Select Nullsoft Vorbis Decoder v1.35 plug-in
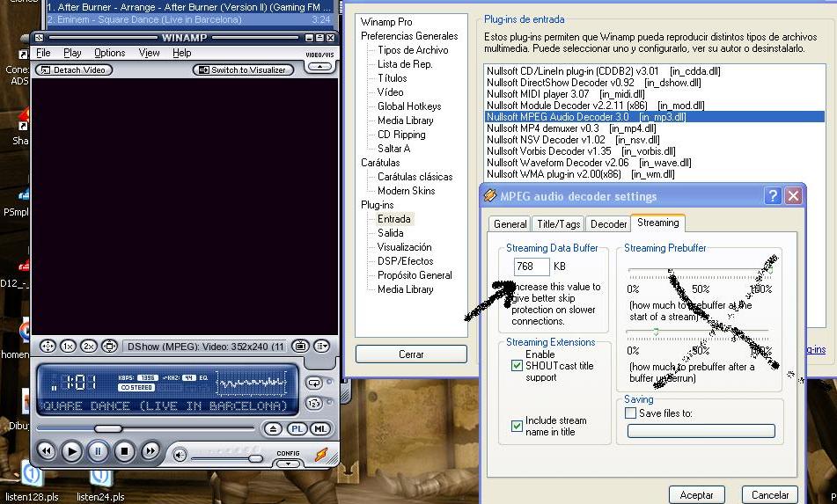Screen dimensions: 837x504 pos(581,151)
